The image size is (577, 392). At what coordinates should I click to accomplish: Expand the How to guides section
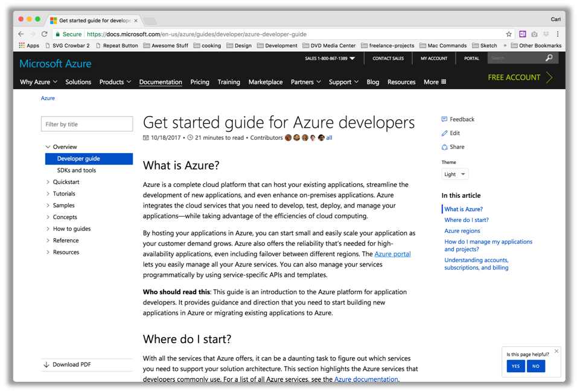[48, 229]
